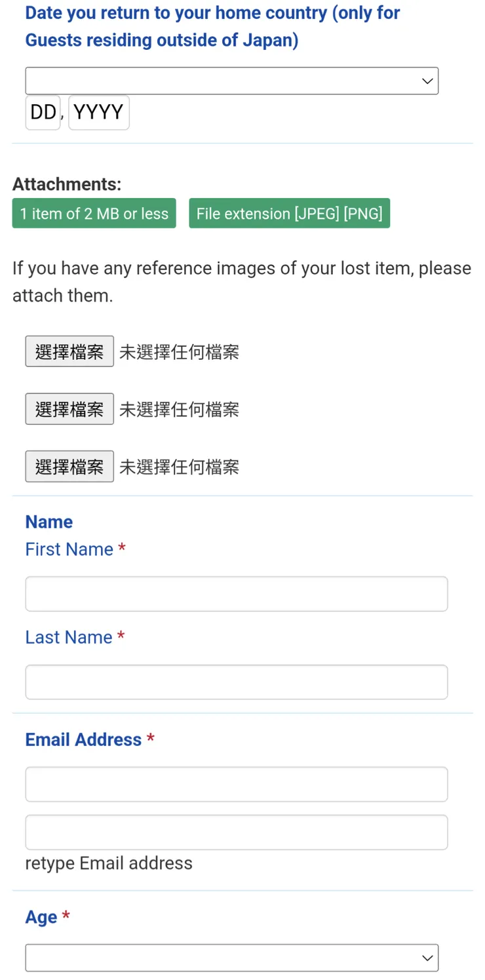485x980 pixels.
Task: Select the '1 item of 2 MB or less' badge
Action: coord(94,213)
